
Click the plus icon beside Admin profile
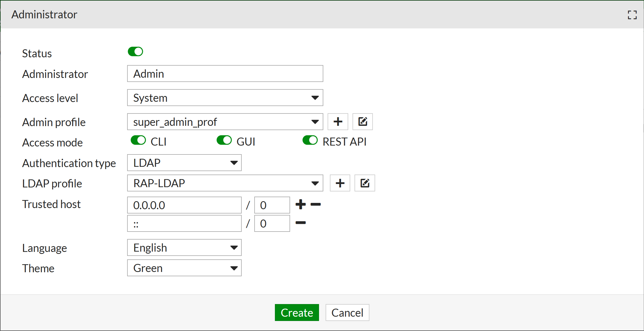[338, 122]
